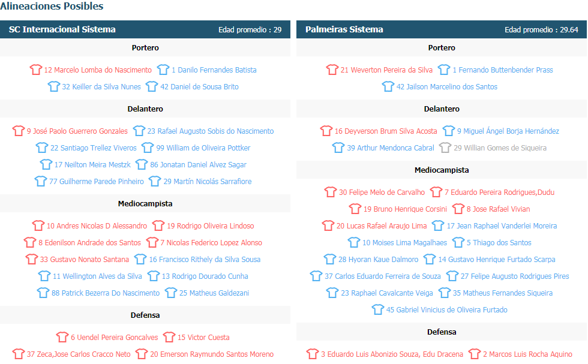Click the gray jersey icon beside Willian Gomes
Image resolution: width=588 pixels, height=364 pixels.
445,148
